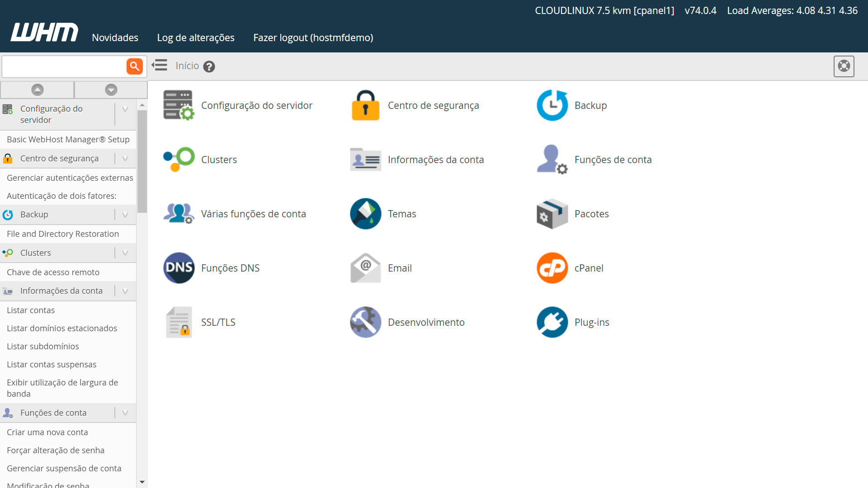Open the Informações da conta card icon
The height and width of the screenshot is (488, 868).
[365, 160]
